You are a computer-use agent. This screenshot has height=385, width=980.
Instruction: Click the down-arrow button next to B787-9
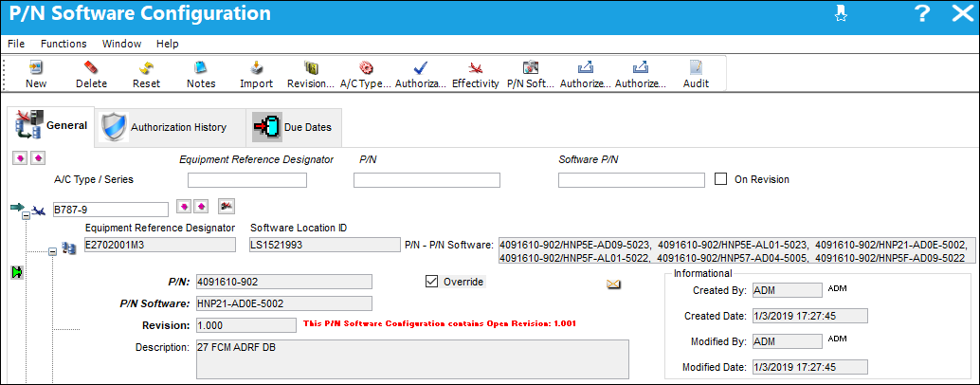pos(184,206)
